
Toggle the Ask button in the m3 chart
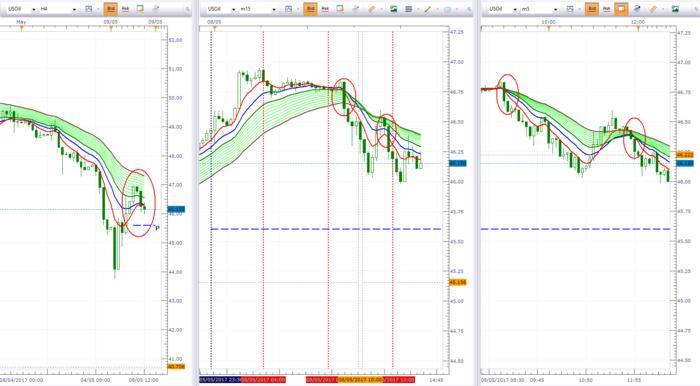coord(607,9)
